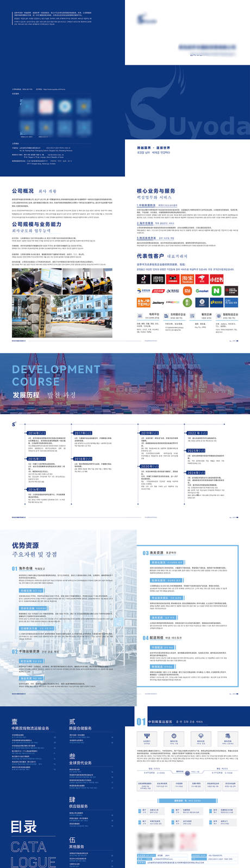Click the Taobao (淘宝) orange logo
Image resolution: width=250 pixels, height=868 pixels.
pyautogui.click(x=187, y=279)
